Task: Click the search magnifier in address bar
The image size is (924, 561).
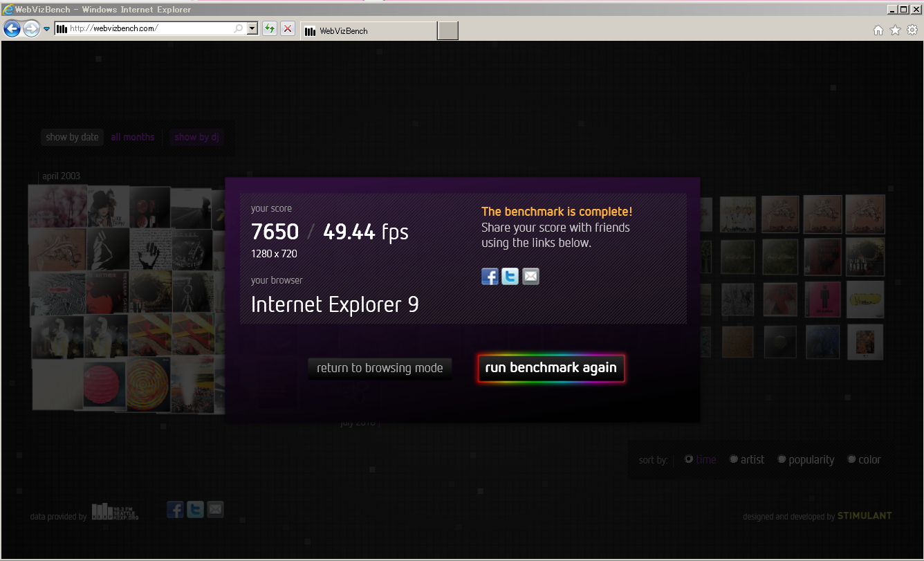Action: tap(239, 28)
